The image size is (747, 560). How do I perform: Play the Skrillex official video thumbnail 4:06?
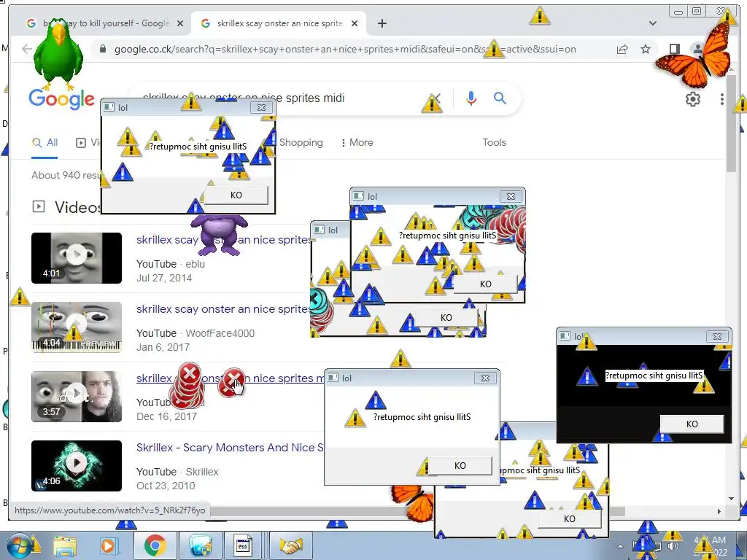(77, 466)
